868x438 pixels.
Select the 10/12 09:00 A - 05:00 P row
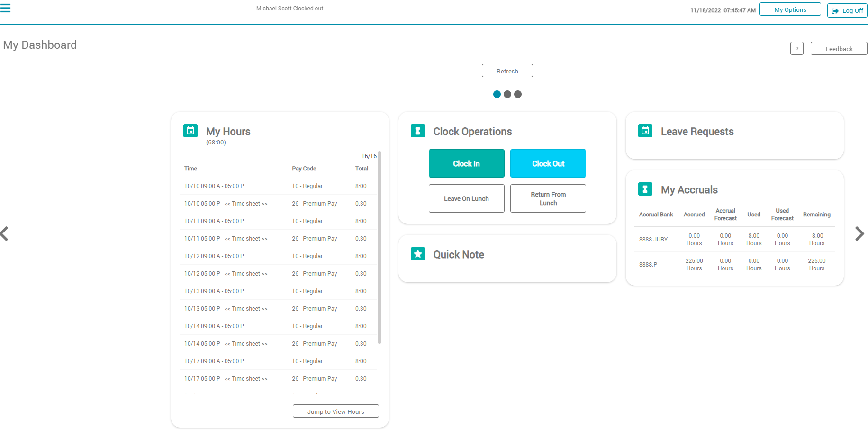(278, 256)
